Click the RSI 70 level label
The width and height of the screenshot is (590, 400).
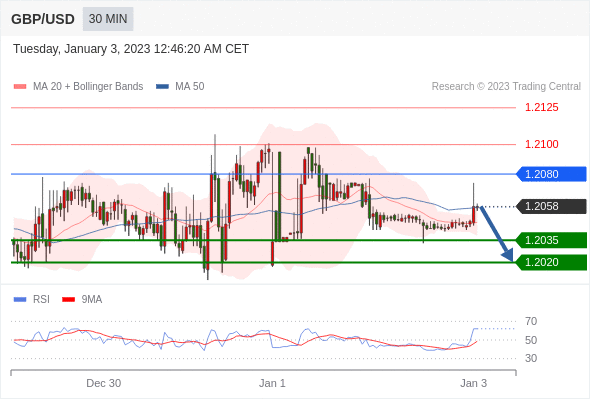coord(531,321)
